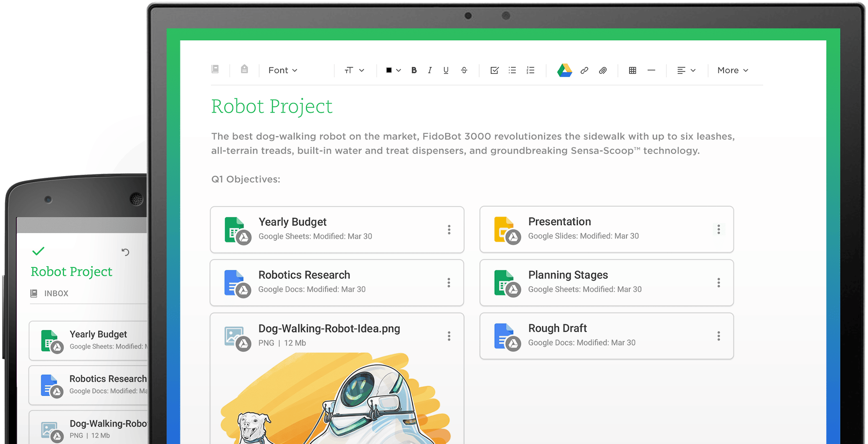This screenshot has height=444, width=868.
Task: Click the Google Drive icon in toolbar
Action: [564, 70]
